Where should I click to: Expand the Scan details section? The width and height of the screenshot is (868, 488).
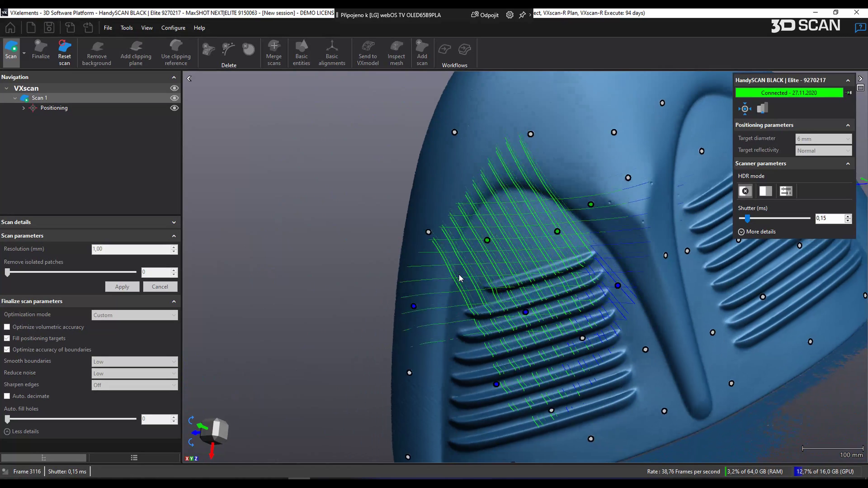(174, 222)
